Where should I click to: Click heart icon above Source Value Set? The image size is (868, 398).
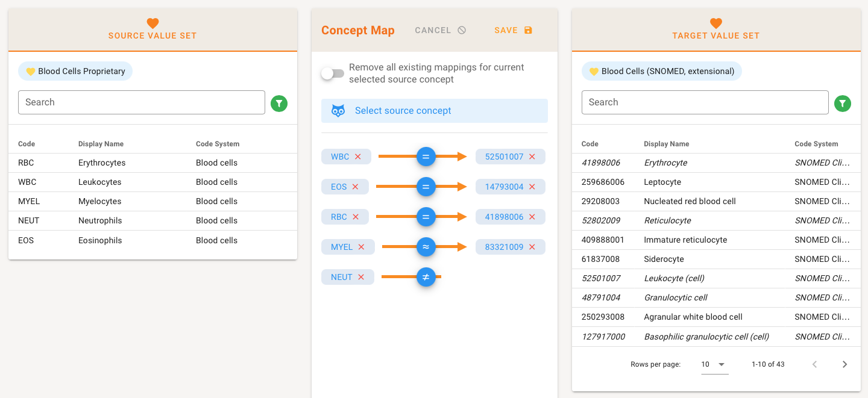pyautogui.click(x=153, y=23)
